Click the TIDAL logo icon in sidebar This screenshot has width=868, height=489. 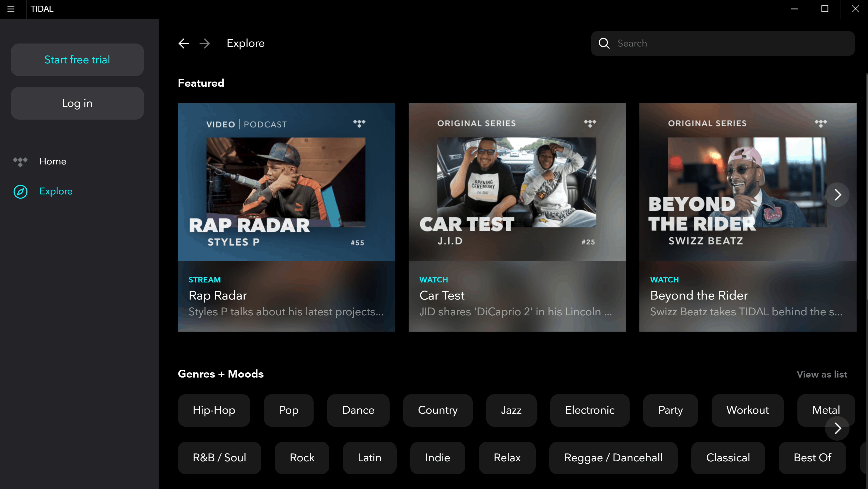(x=21, y=161)
